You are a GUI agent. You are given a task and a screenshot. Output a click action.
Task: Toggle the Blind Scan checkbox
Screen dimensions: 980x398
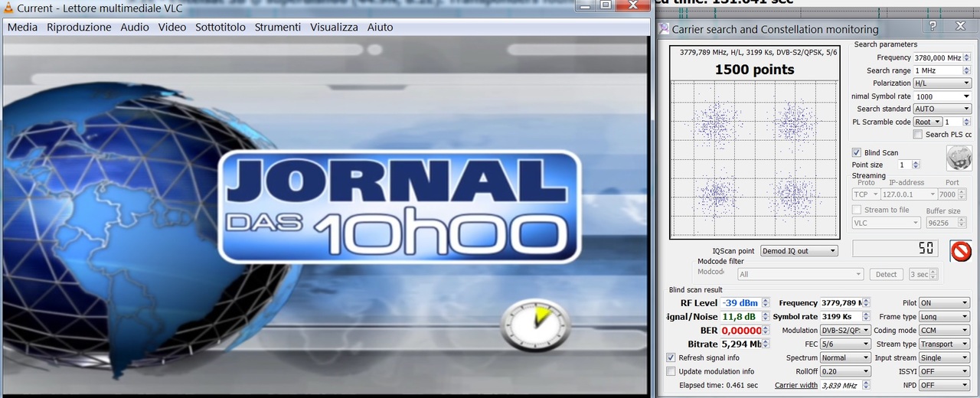click(x=857, y=152)
